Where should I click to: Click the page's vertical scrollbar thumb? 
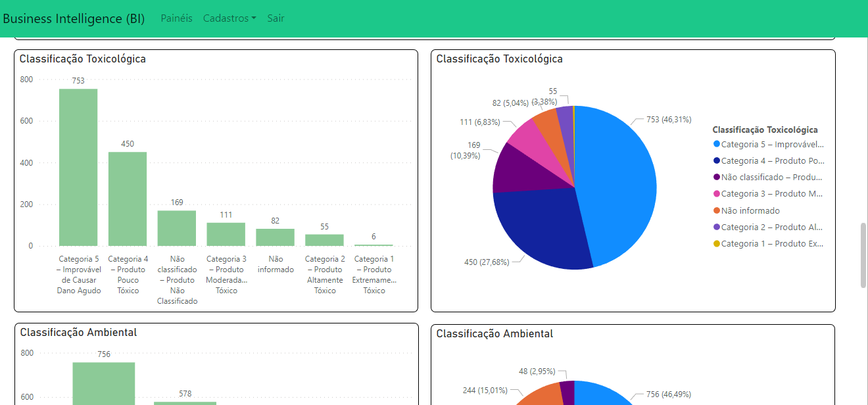click(x=863, y=255)
